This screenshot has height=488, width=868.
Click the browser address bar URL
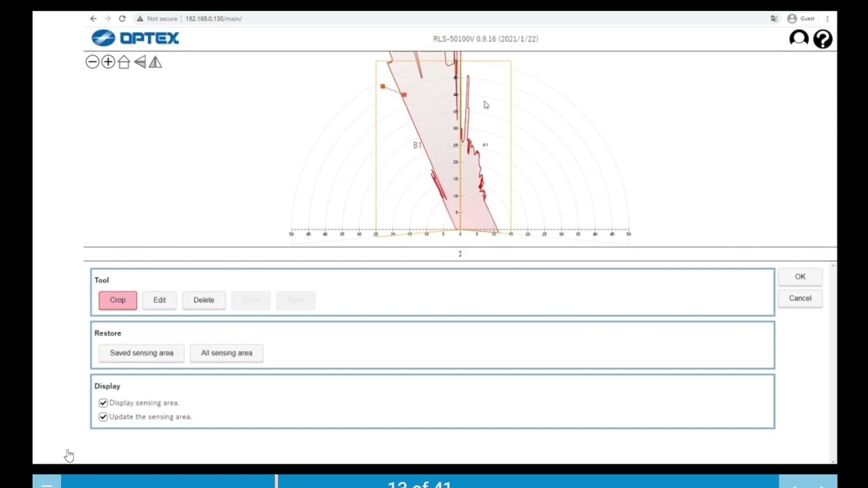coord(214,18)
